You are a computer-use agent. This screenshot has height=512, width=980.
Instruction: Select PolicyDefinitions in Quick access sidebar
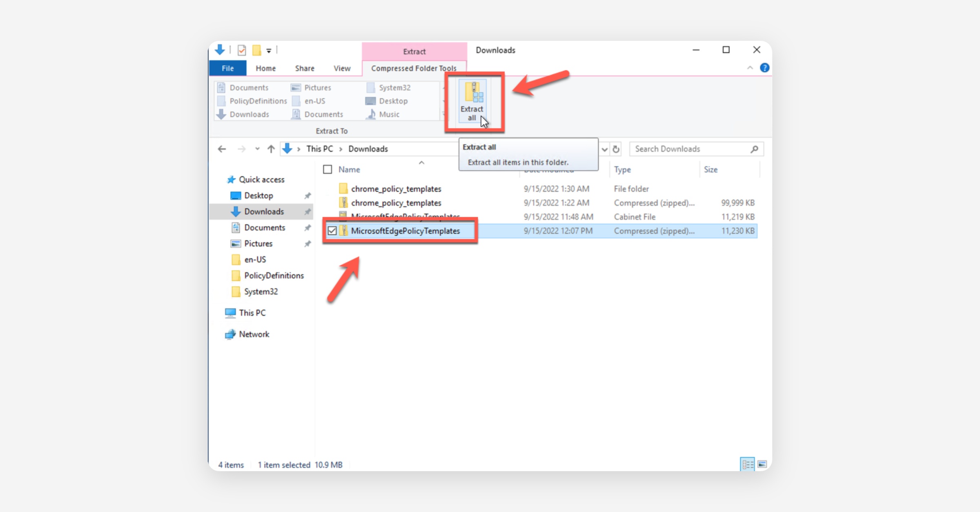point(274,276)
